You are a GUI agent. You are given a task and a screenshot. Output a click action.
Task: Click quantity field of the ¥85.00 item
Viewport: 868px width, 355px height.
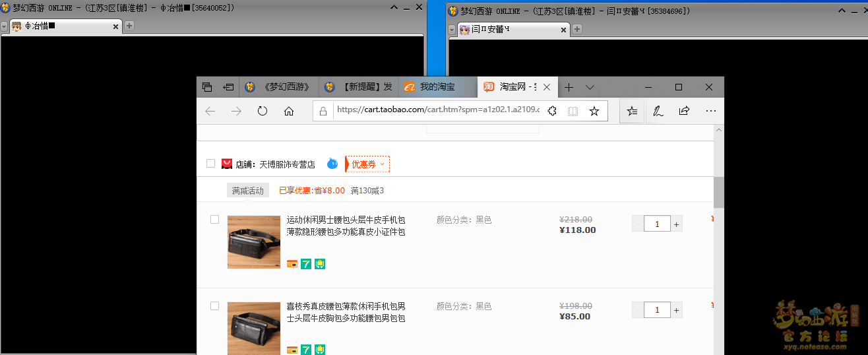tap(657, 310)
